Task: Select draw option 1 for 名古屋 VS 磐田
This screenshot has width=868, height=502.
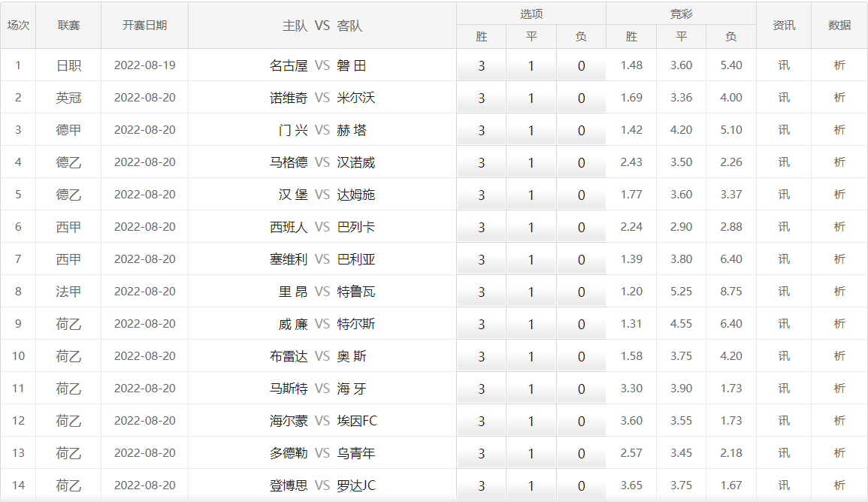Action: click(531, 65)
